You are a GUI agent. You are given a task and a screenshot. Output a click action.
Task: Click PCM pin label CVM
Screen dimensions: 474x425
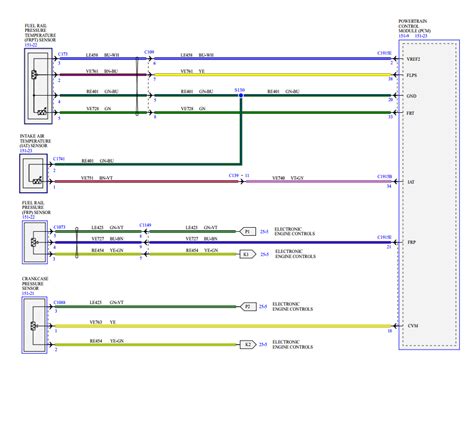click(x=413, y=326)
